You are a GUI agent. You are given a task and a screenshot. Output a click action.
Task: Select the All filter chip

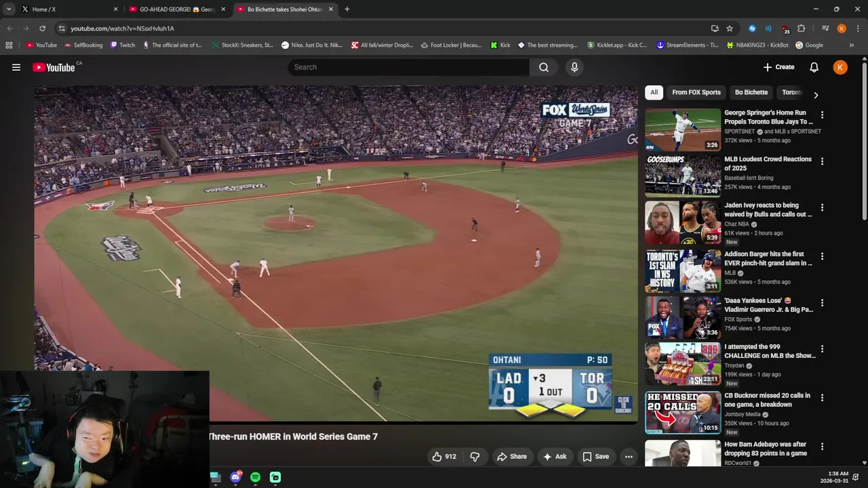tap(654, 92)
